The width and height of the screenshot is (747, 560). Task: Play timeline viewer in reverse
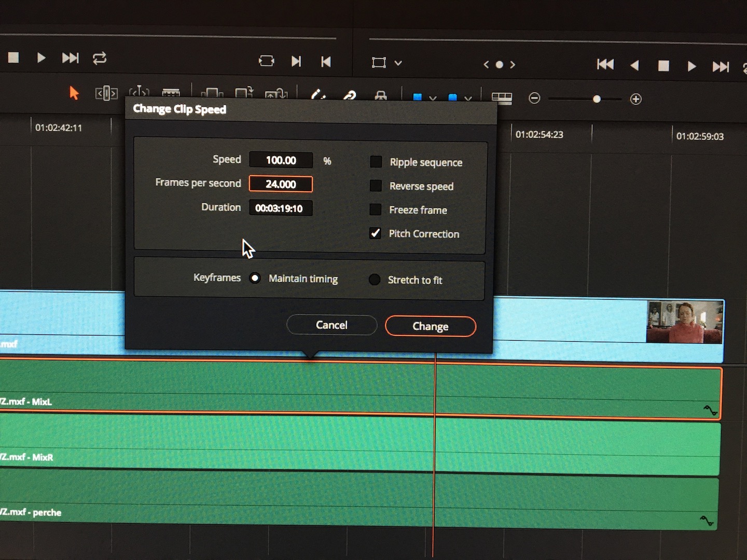[634, 65]
